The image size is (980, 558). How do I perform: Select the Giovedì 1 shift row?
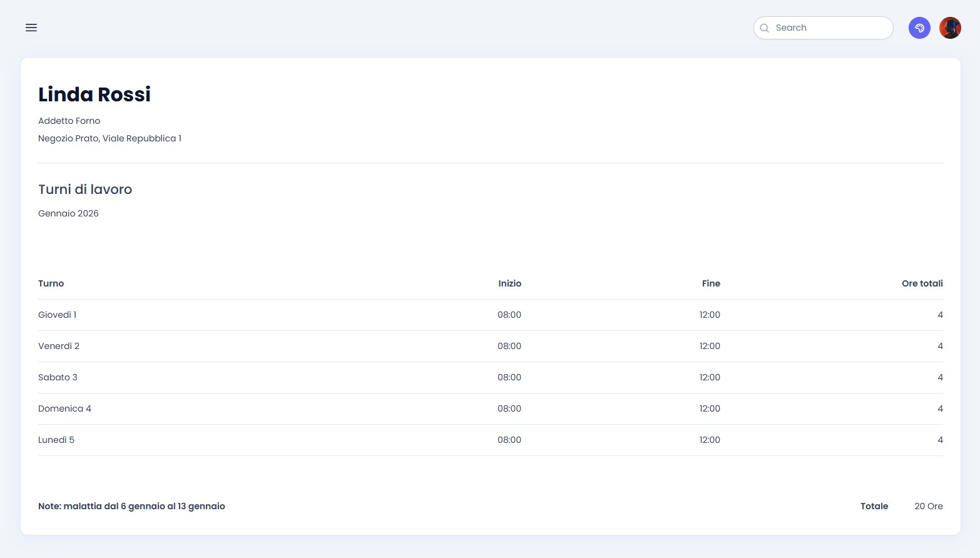(x=58, y=315)
